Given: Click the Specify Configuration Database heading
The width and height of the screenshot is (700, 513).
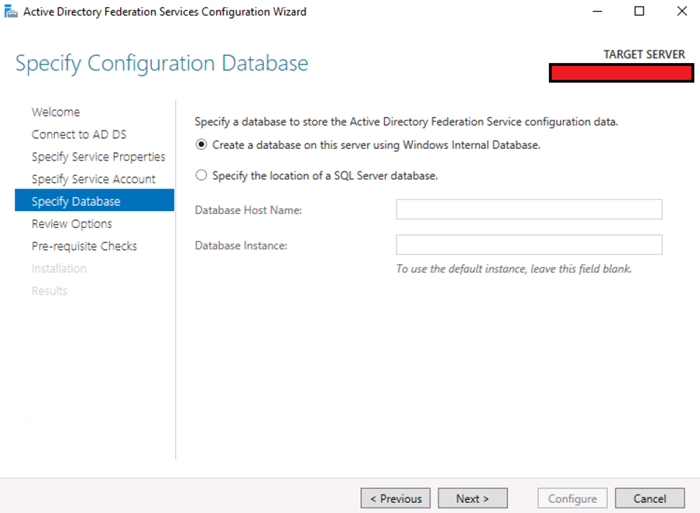Looking at the screenshot, I should (x=162, y=63).
